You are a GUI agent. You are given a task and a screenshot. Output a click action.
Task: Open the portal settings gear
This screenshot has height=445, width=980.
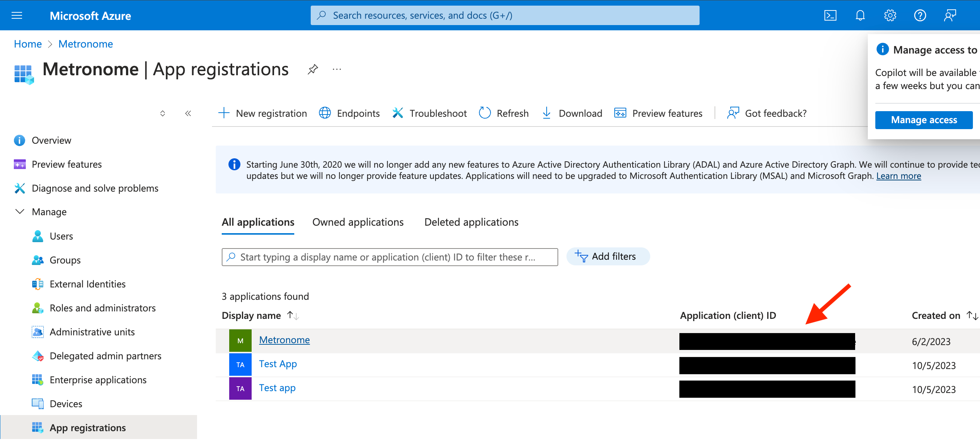tap(890, 16)
